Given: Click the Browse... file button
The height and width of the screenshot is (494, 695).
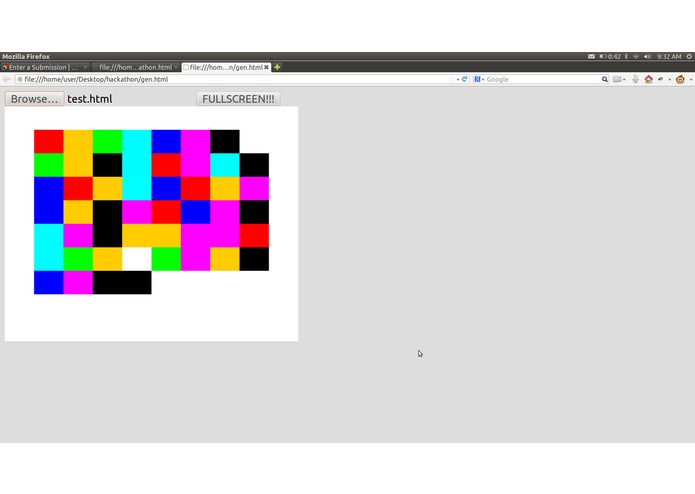Looking at the screenshot, I should tap(35, 99).
